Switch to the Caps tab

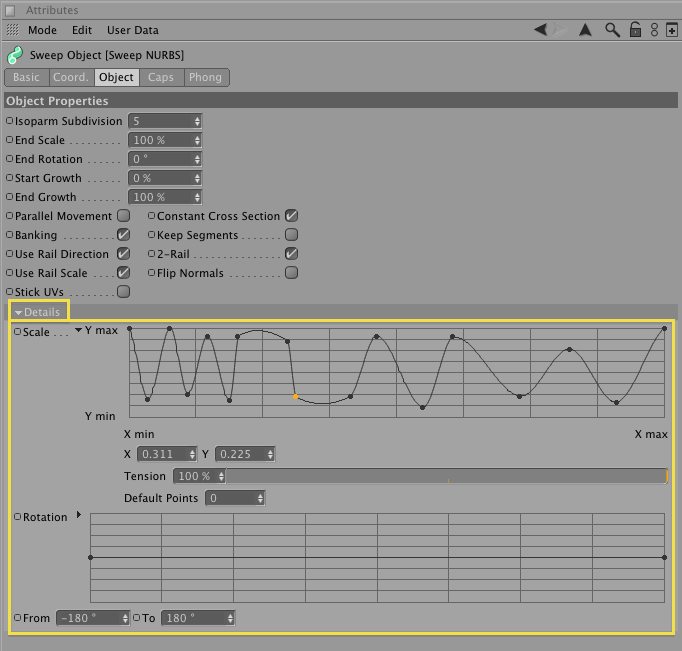tap(160, 77)
